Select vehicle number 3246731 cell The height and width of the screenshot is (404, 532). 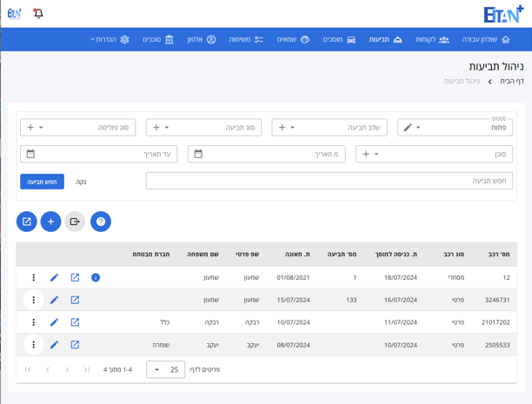pos(497,300)
